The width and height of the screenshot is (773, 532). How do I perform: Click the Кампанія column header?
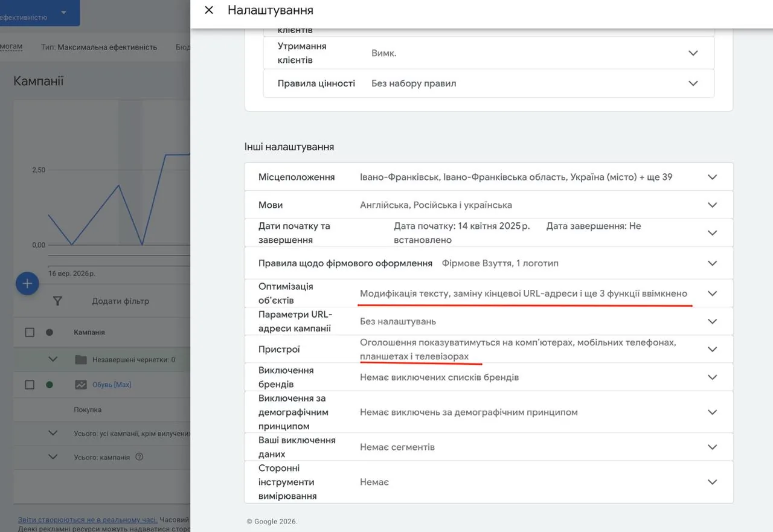(89, 332)
